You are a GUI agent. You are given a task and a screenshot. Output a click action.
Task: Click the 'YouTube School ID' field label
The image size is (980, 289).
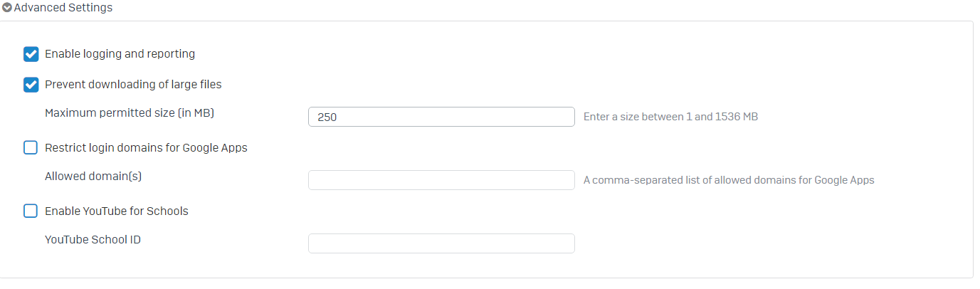93,239
